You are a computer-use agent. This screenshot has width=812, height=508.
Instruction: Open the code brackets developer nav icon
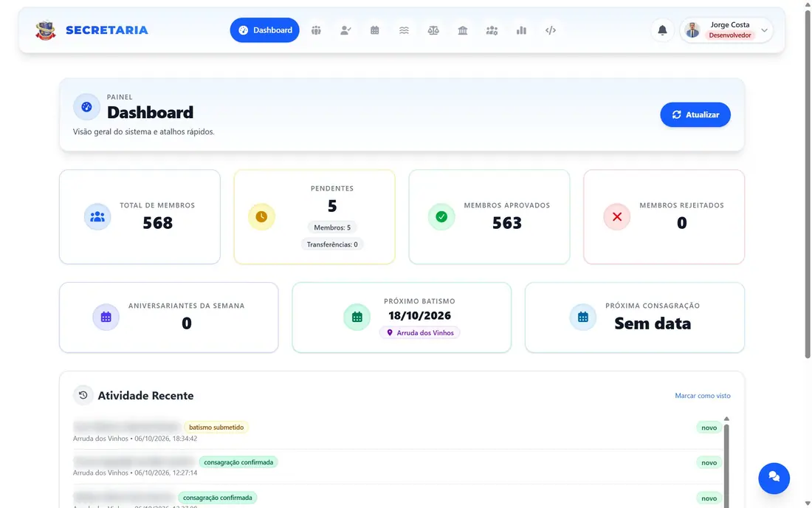[x=551, y=30]
